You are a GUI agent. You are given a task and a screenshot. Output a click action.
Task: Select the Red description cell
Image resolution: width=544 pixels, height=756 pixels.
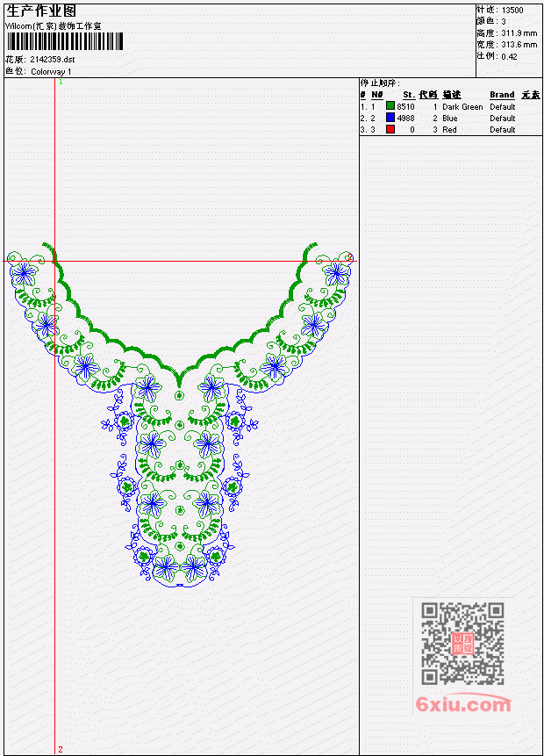(x=449, y=130)
